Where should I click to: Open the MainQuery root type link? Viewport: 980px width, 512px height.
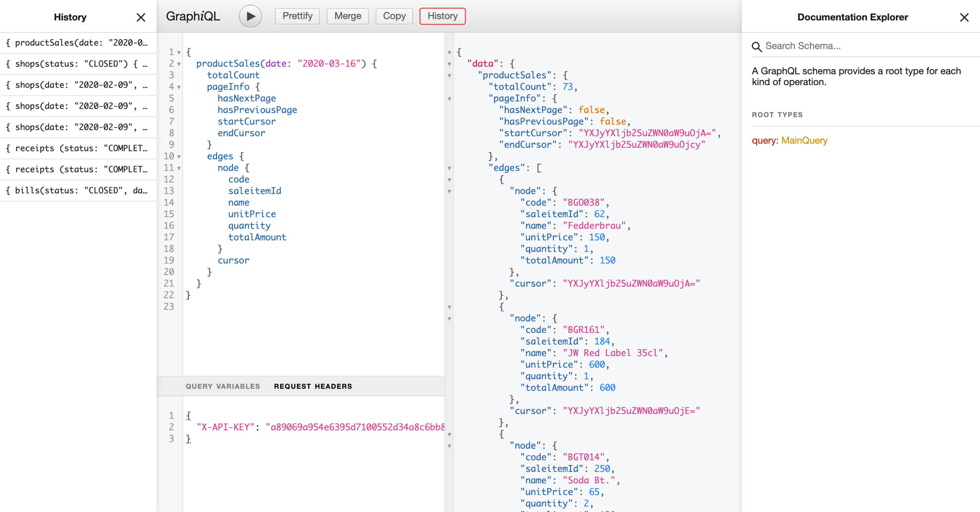(x=804, y=140)
